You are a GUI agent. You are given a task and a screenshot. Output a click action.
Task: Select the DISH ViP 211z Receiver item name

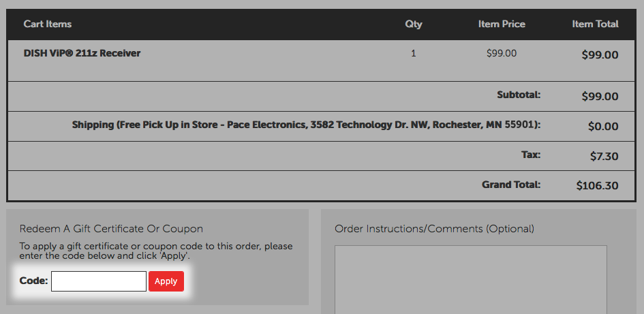[x=82, y=53]
